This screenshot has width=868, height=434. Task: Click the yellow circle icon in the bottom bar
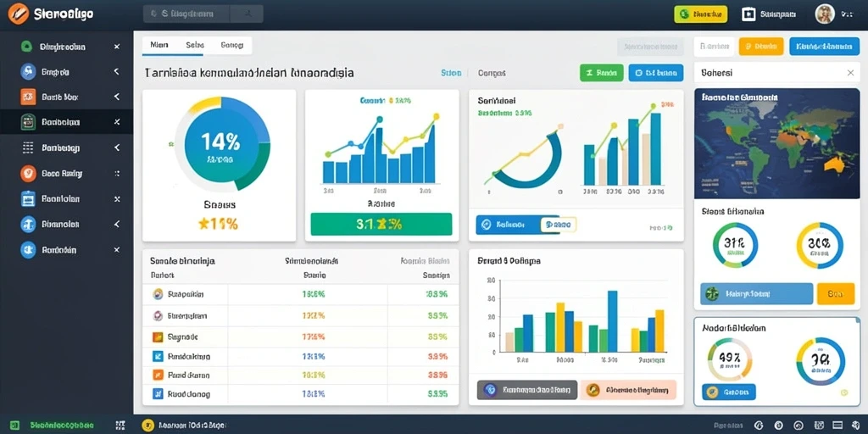[147, 426]
